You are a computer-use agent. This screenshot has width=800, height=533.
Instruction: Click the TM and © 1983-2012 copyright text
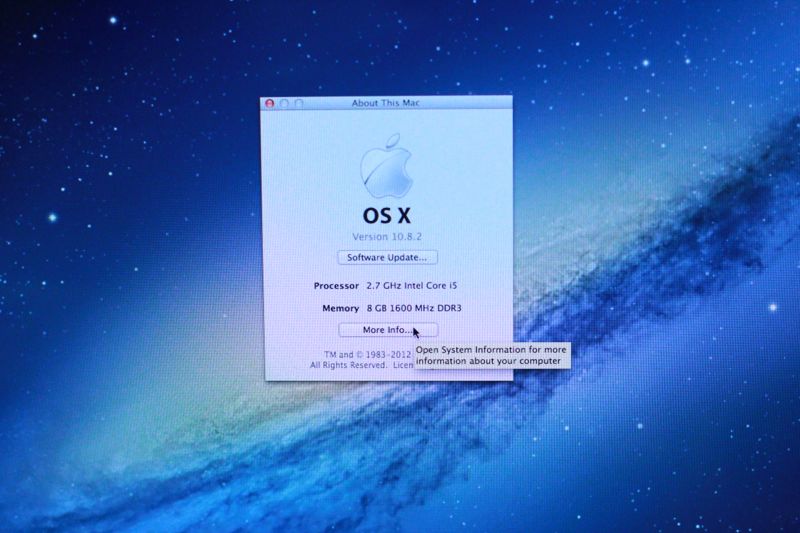[367, 354]
